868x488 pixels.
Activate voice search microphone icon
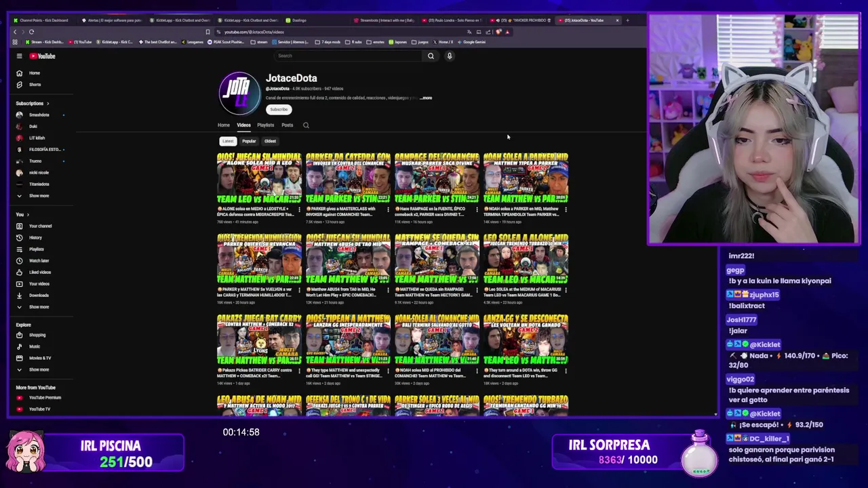(449, 56)
